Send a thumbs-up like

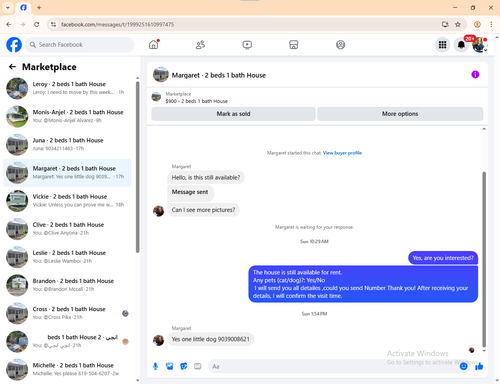479,367
